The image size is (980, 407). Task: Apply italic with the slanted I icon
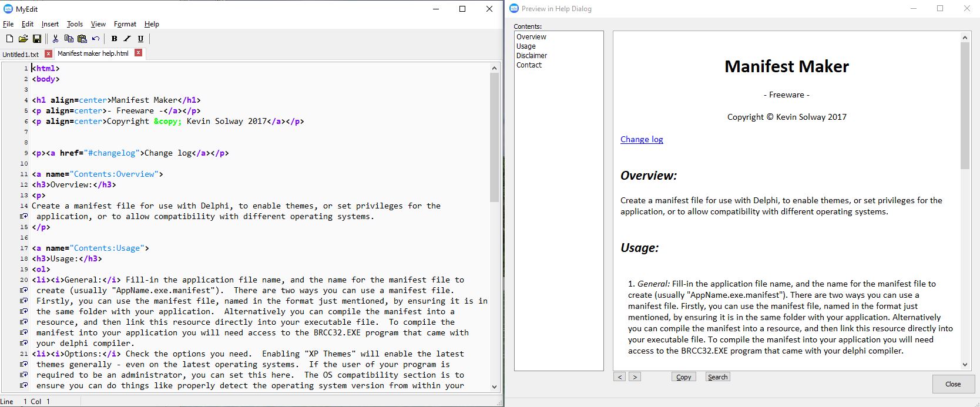127,39
